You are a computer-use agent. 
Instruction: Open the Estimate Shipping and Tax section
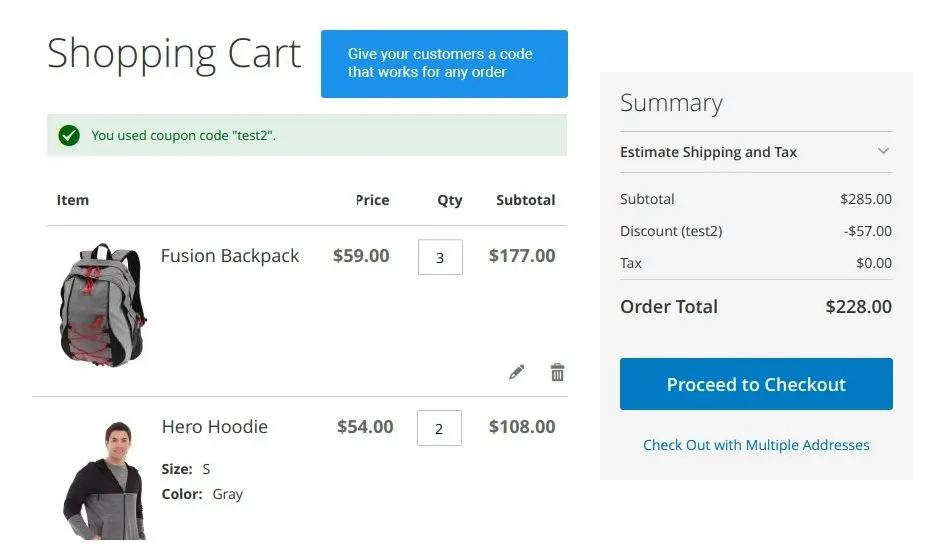click(x=756, y=152)
